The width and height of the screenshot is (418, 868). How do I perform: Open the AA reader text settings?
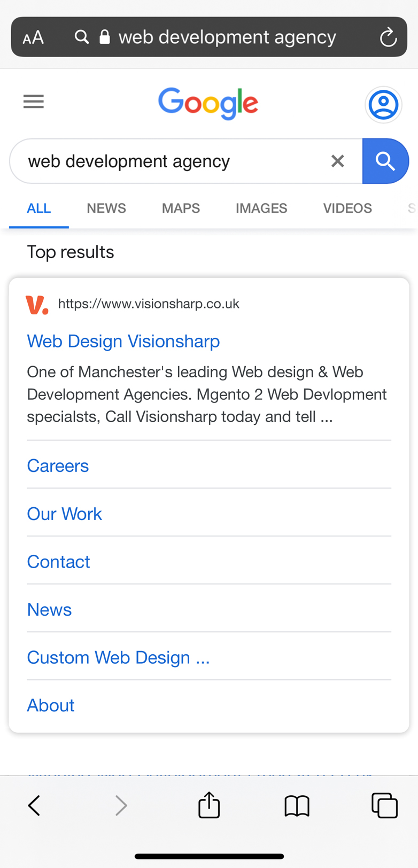pyautogui.click(x=33, y=37)
